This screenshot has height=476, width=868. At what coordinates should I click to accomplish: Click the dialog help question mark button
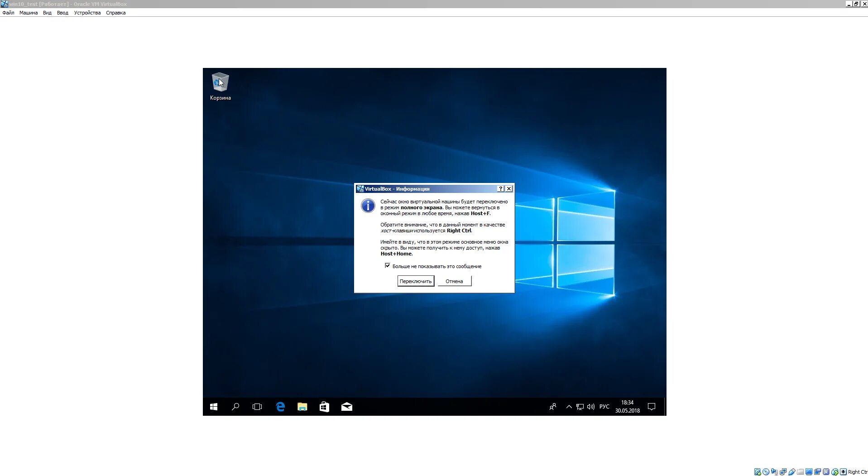point(501,189)
